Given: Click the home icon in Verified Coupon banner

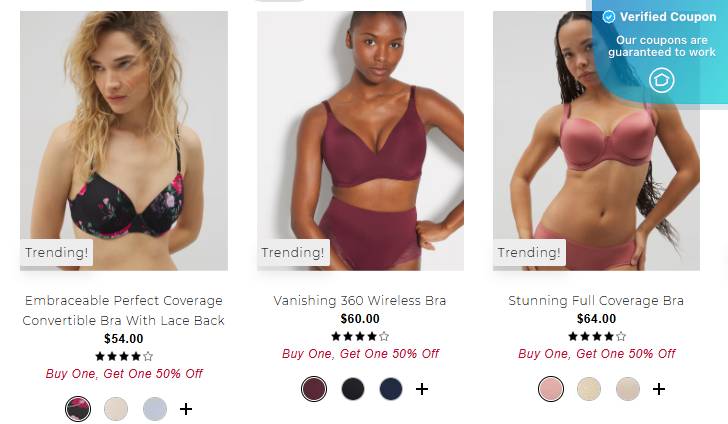Looking at the screenshot, I should (662, 80).
